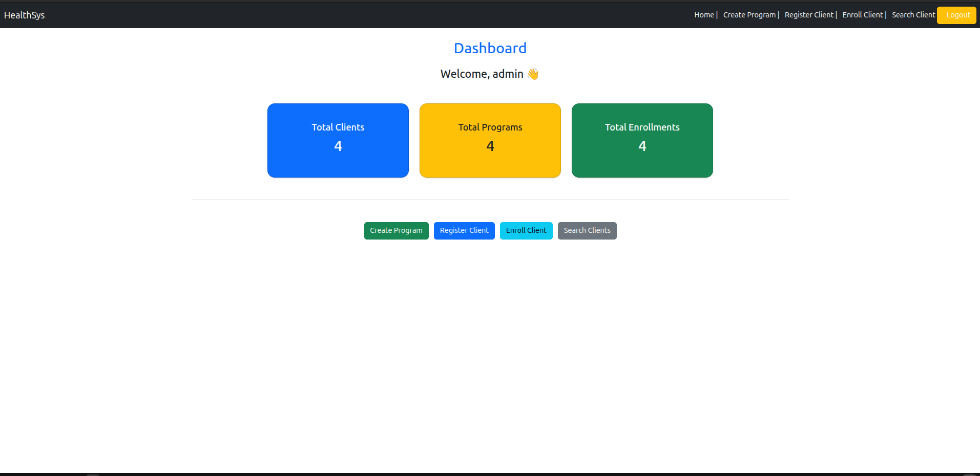
Task: Open Search Client from the navbar
Action: (x=913, y=15)
